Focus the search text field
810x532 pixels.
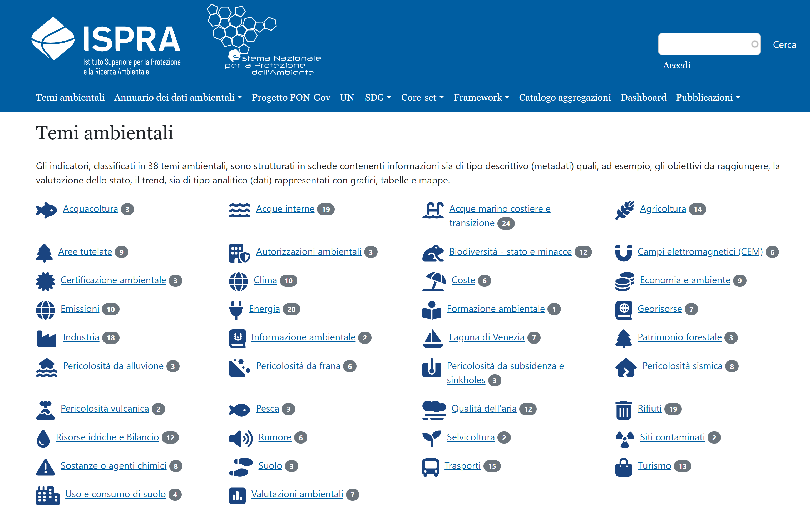[x=704, y=44]
